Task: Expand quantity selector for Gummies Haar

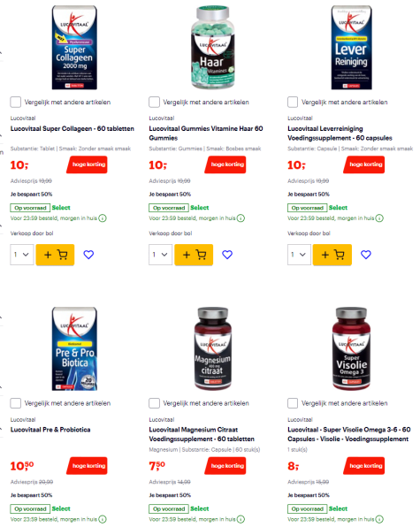Action: point(160,255)
